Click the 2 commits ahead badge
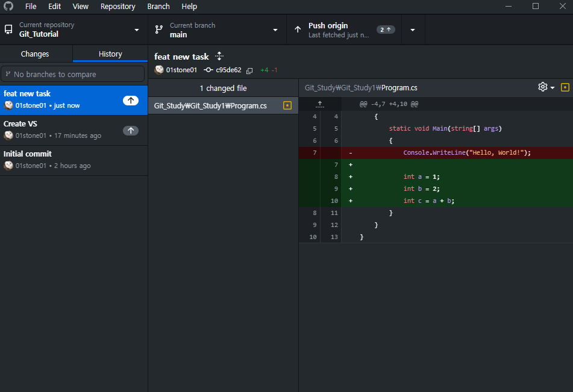This screenshot has width=573, height=392. pos(386,30)
